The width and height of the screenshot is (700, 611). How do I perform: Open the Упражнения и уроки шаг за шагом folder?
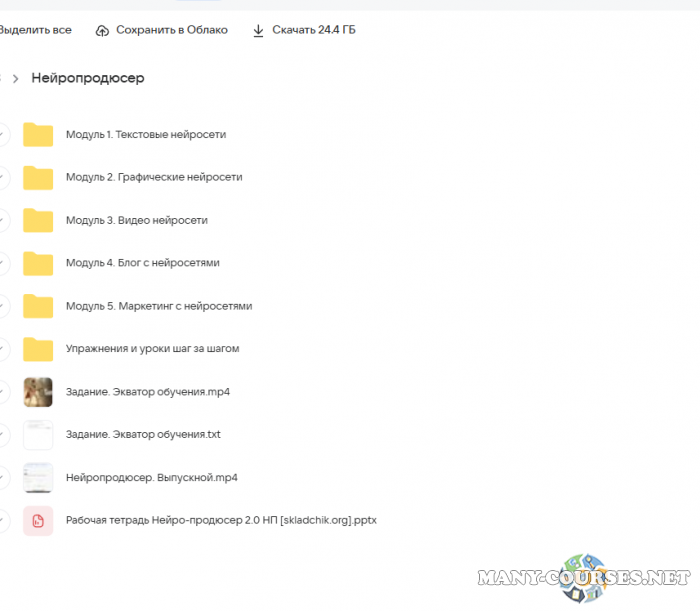point(152,349)
